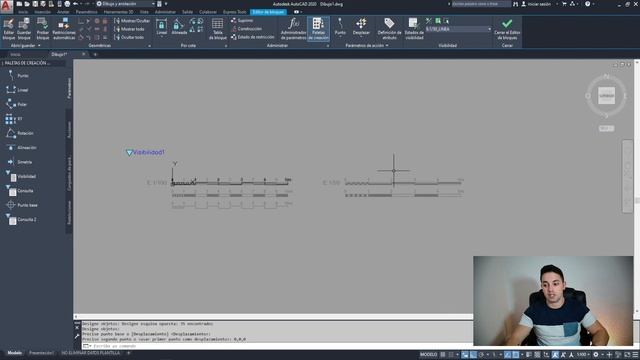Click the Definición de atributo tool

coord(389,29)
